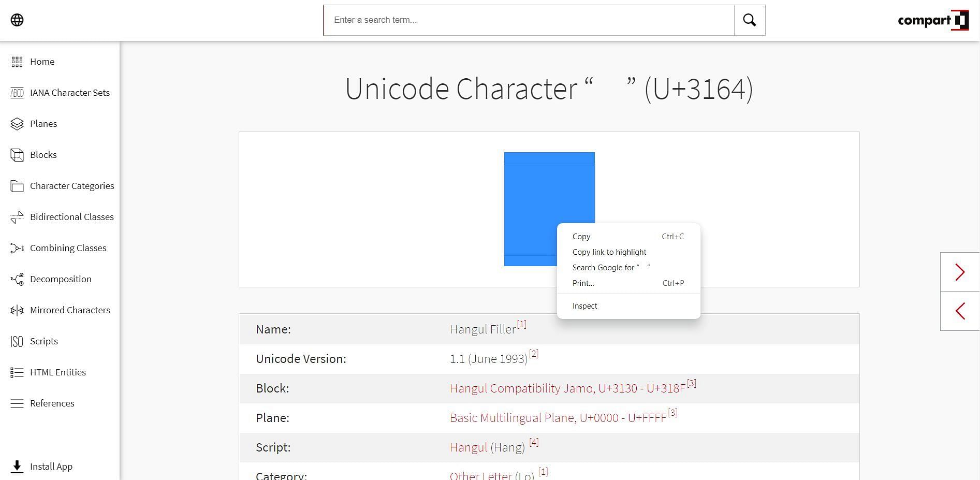Click the Character Categories folder icon

click(x=17, y=186)
